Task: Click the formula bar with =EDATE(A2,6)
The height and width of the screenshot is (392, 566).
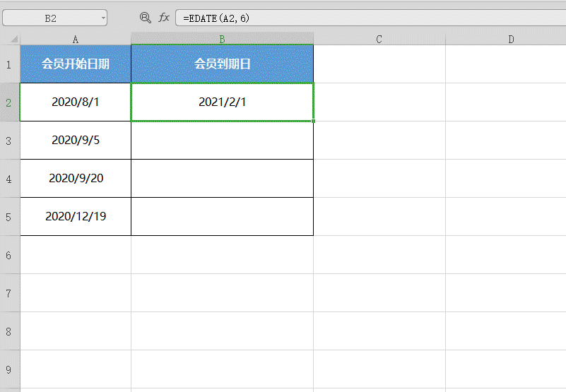Action: click(x=370, y=18)
